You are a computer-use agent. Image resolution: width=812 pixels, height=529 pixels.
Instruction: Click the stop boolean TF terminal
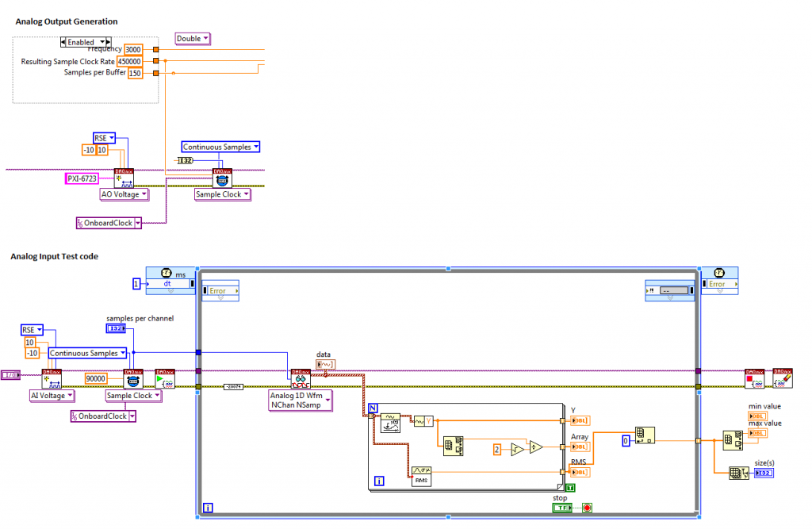coord(563,508)
